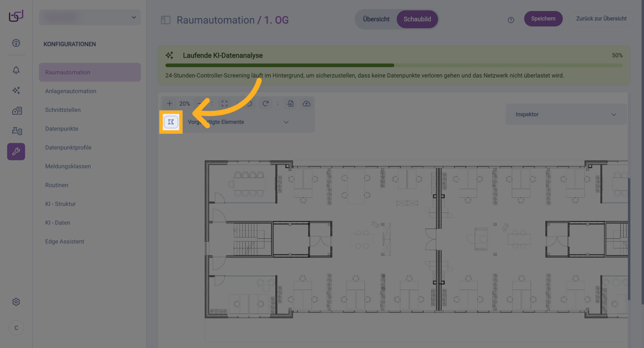Click the import file icon
The height and width of the screenshot is (348, 644).
click(x=290, y=104)
